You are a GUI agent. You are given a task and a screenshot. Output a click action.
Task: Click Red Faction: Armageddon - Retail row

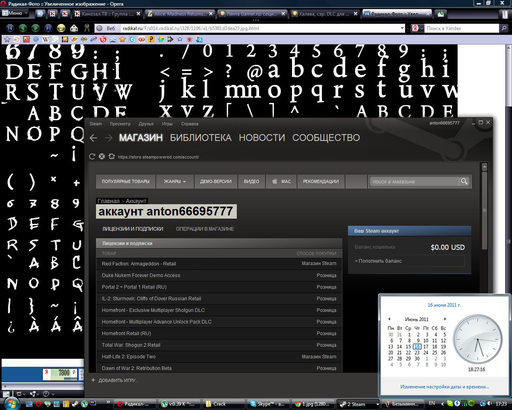(x=219, y=264)
